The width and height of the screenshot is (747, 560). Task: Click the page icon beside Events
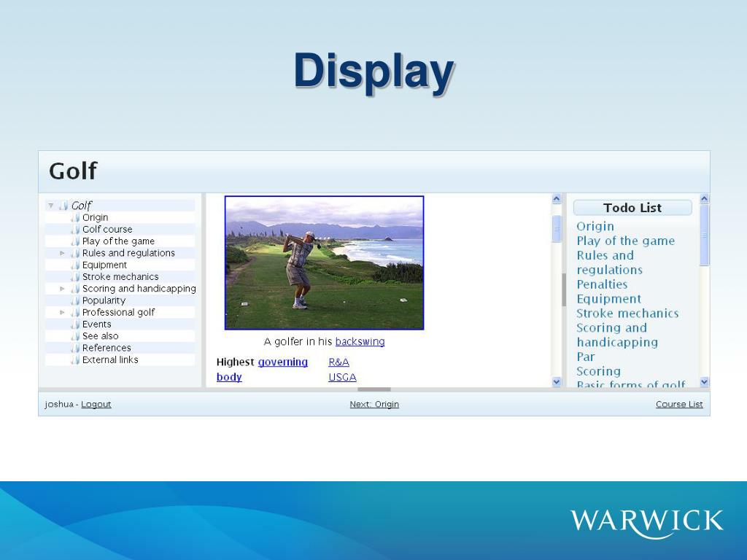coord(75,324)
